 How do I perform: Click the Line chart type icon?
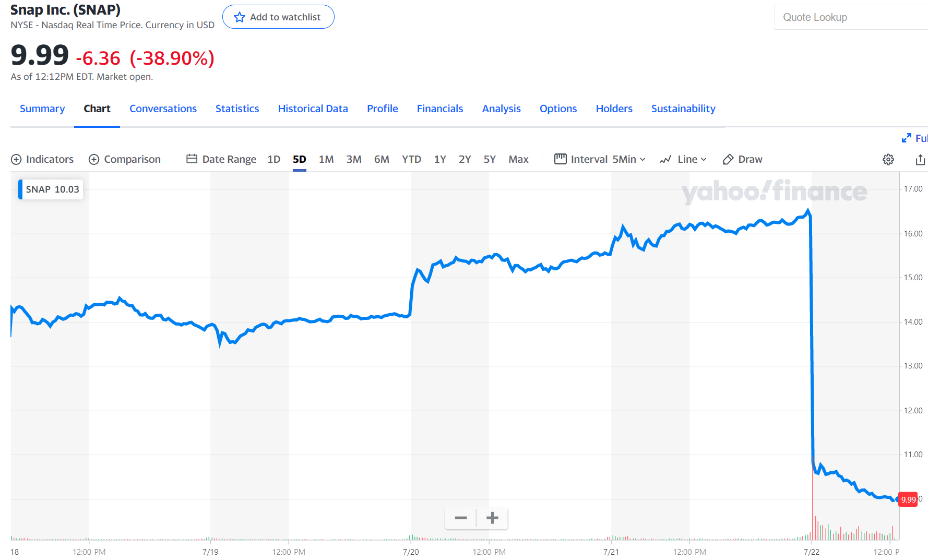[x=665, y=159]
